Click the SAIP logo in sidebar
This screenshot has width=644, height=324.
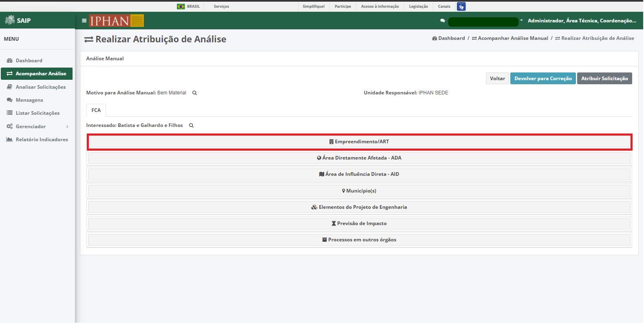(x=18, y=20)
